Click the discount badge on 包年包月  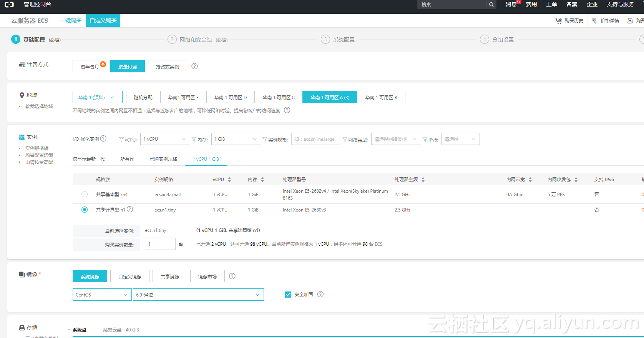[103, 64]
